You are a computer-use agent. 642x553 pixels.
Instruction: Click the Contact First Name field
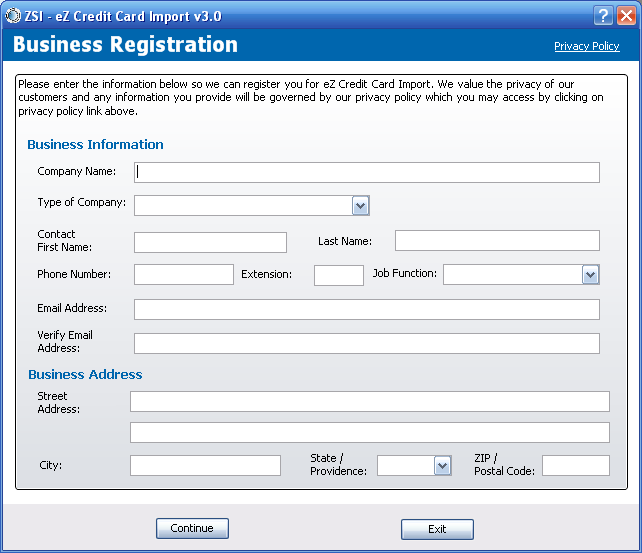[210, 242]
